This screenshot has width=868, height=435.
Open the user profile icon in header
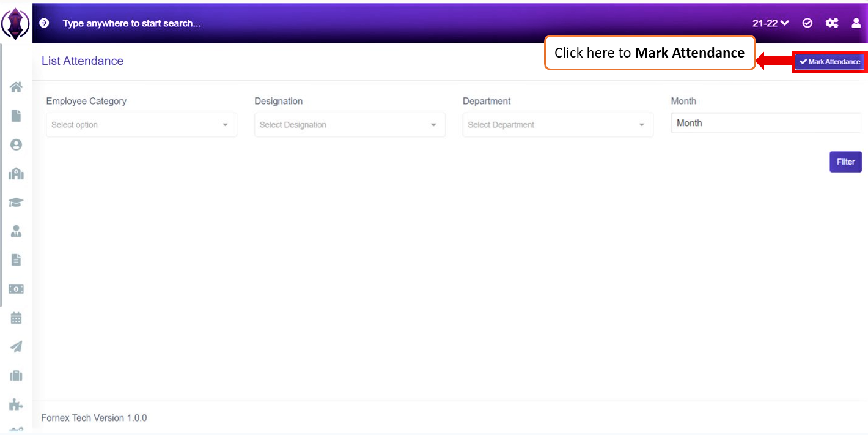coord(856,23)
